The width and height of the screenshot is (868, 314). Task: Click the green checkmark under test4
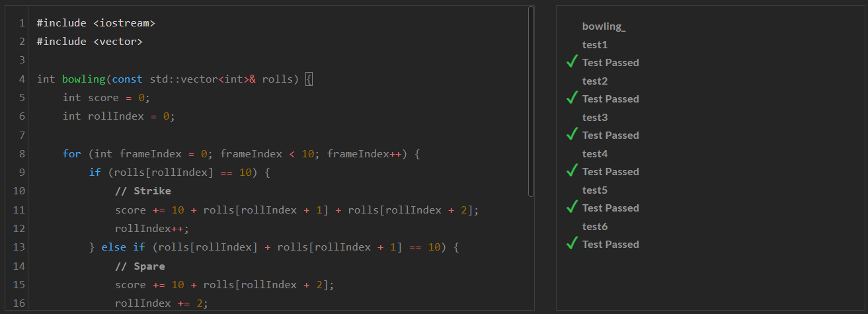(x=572, y=171)
